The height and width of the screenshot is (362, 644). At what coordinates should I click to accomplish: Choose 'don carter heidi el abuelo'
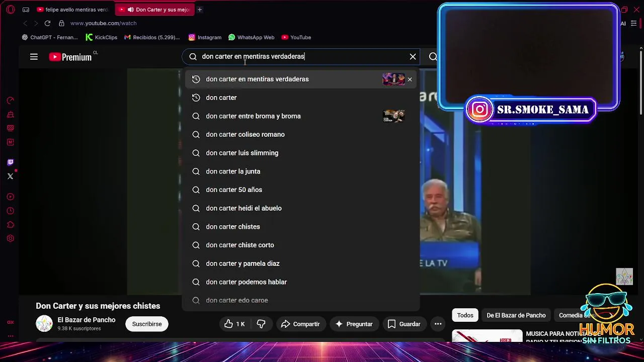[x=301, y=208]
